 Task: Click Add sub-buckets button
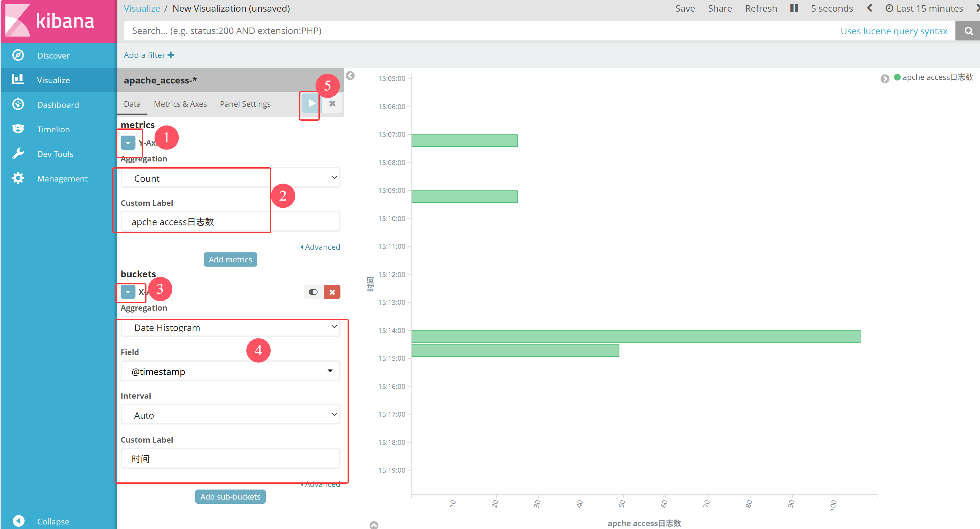pos(230,497)
